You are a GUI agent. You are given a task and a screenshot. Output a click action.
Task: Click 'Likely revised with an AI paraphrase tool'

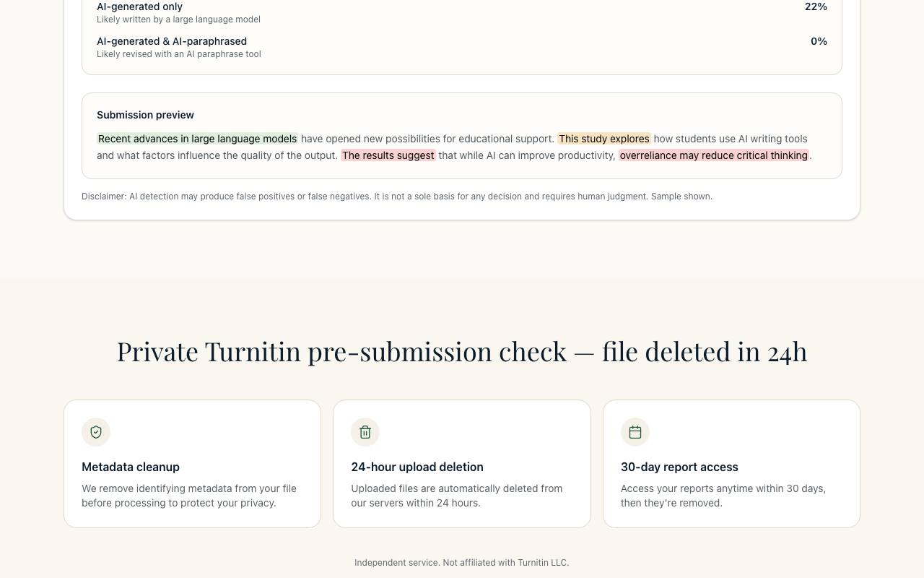(179, 54)
